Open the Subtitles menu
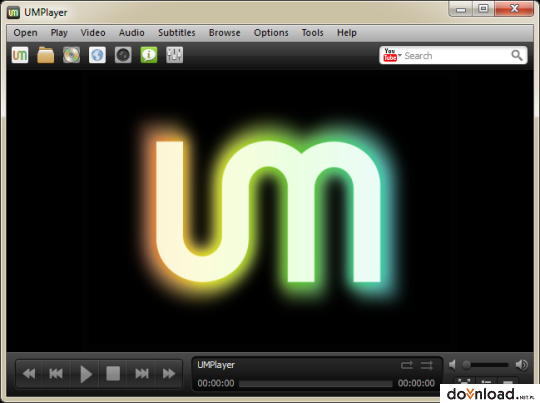The width and height of the screenshot is (540, 403). [177, 33]
